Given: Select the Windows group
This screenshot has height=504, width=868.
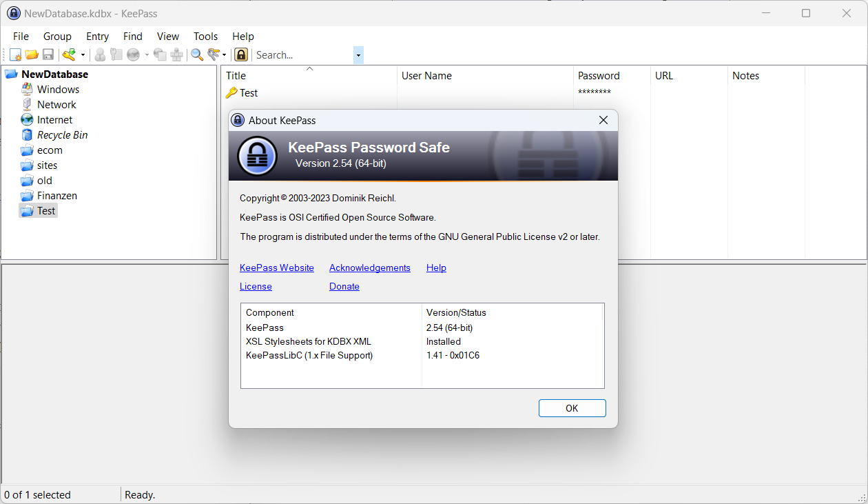Looking at the screenshot, I should coord(58,89).
